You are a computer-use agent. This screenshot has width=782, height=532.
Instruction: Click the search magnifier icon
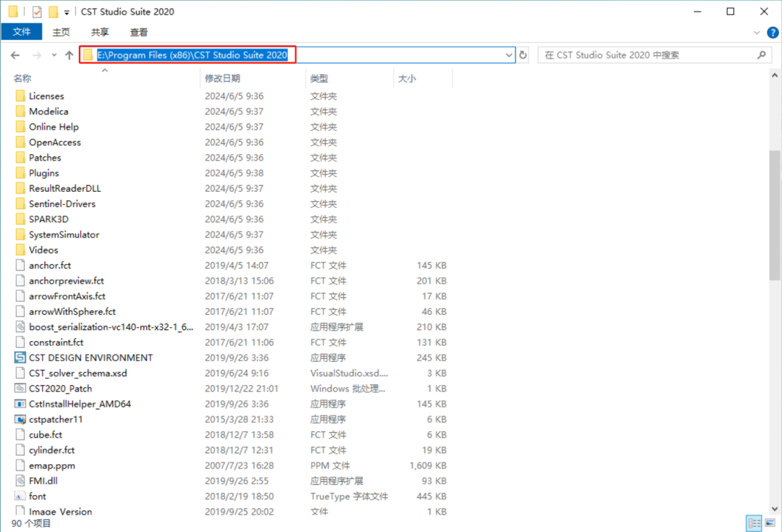762,55
